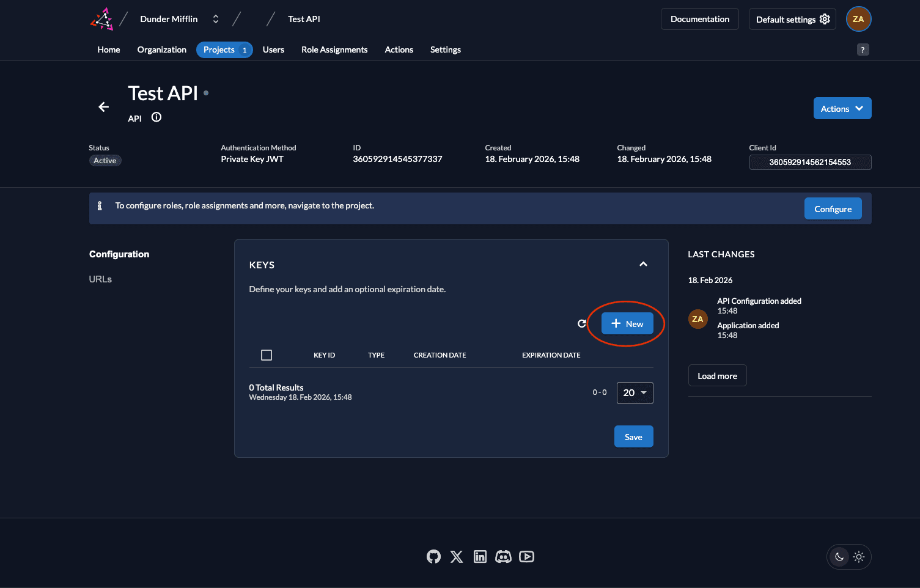This screenshot has width=920, height=588.
Task: Open the X (Twitter) footer icon
Action: coord(457,556)
